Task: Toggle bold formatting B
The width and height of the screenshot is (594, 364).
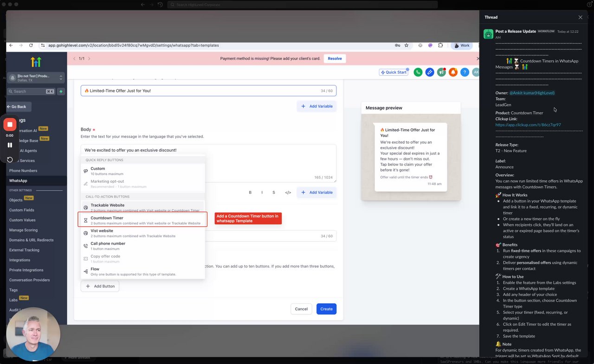Action: 250,192
